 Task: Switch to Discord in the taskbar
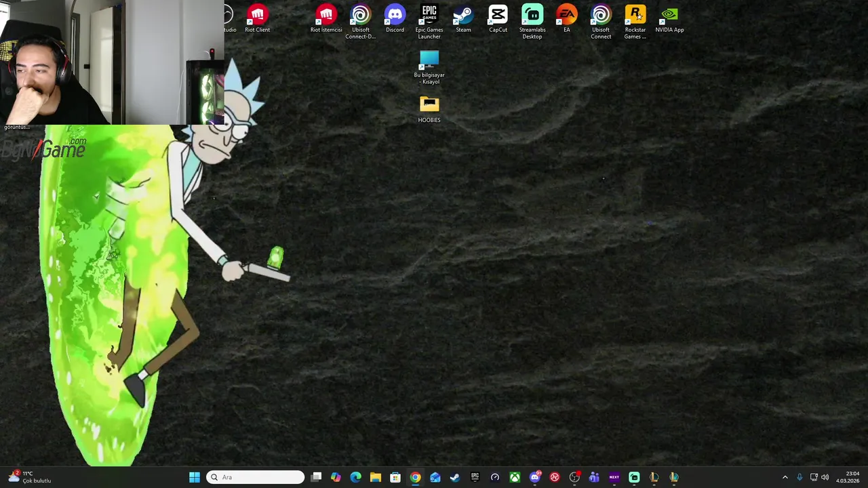[534, 477]
